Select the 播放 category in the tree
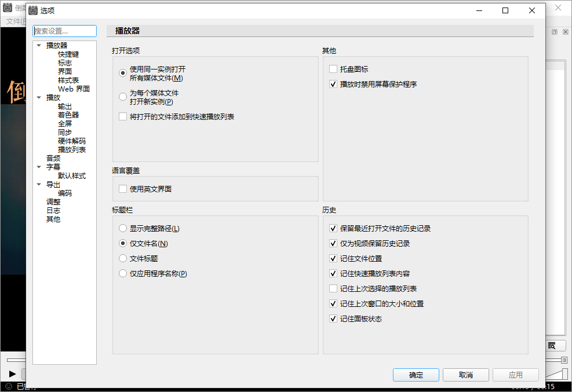 [53, 98]
